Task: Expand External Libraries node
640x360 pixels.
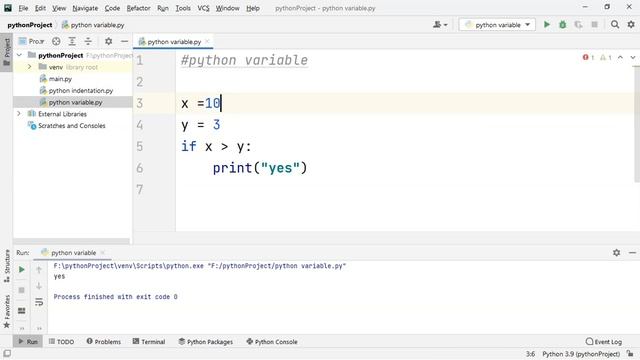Action: point(19,114)
